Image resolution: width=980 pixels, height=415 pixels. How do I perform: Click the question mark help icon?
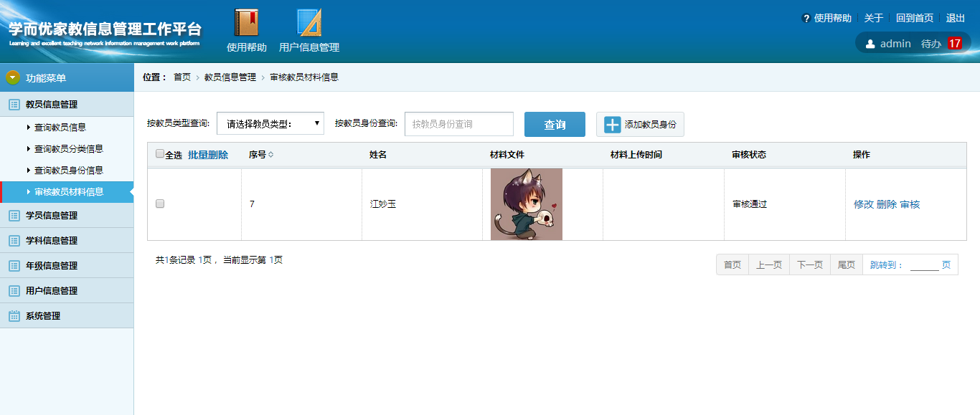click(806, 19)
